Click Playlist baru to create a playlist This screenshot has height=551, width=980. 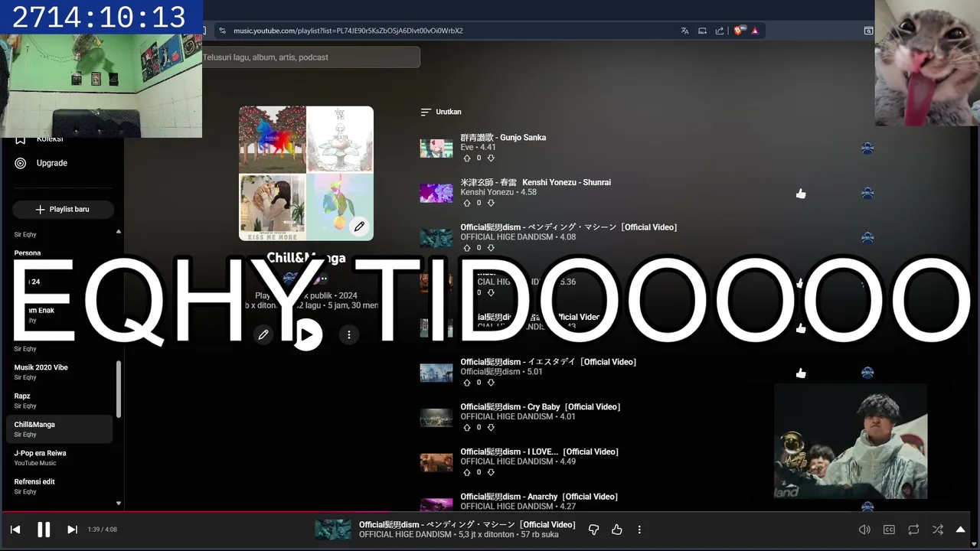click(63, 210)
